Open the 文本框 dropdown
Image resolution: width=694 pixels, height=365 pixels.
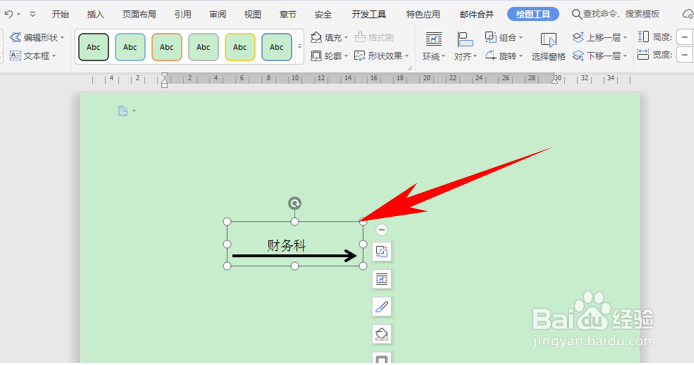pyautogui.click(x=33, y=56)
